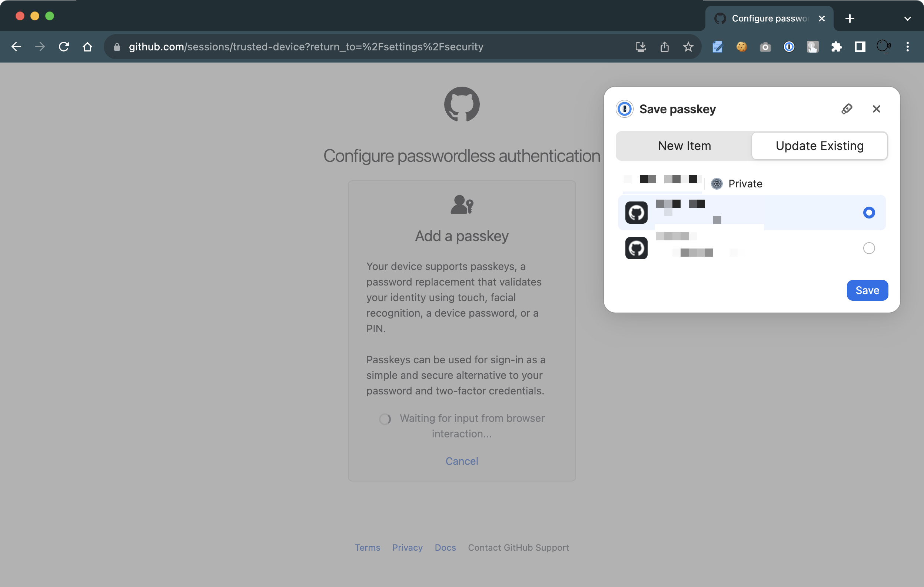Viewport: 924px width, 587px height.
Task: Expand the tab search chevron
Action: click(x=907, y=19)
